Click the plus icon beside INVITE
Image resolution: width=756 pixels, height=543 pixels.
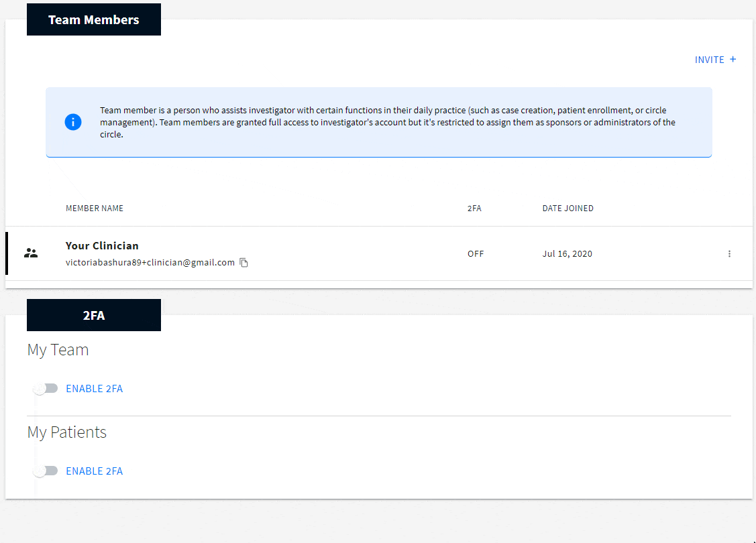click(x=733, y=59)
